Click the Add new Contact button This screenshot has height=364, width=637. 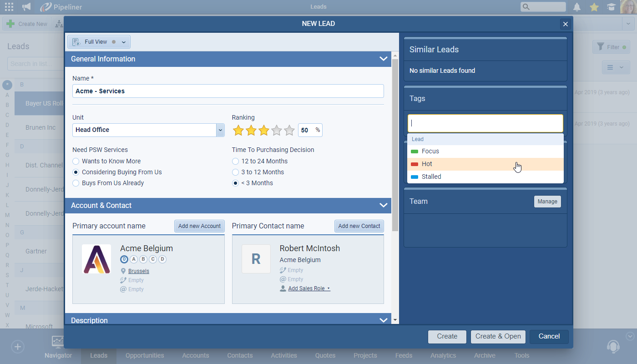click(359, 226)
